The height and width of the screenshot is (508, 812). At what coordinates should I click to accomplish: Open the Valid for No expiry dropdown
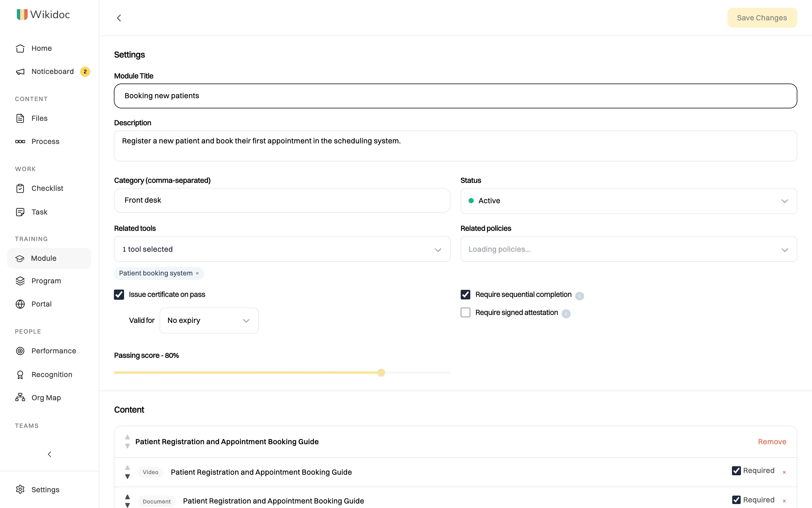tap(209, 321)
